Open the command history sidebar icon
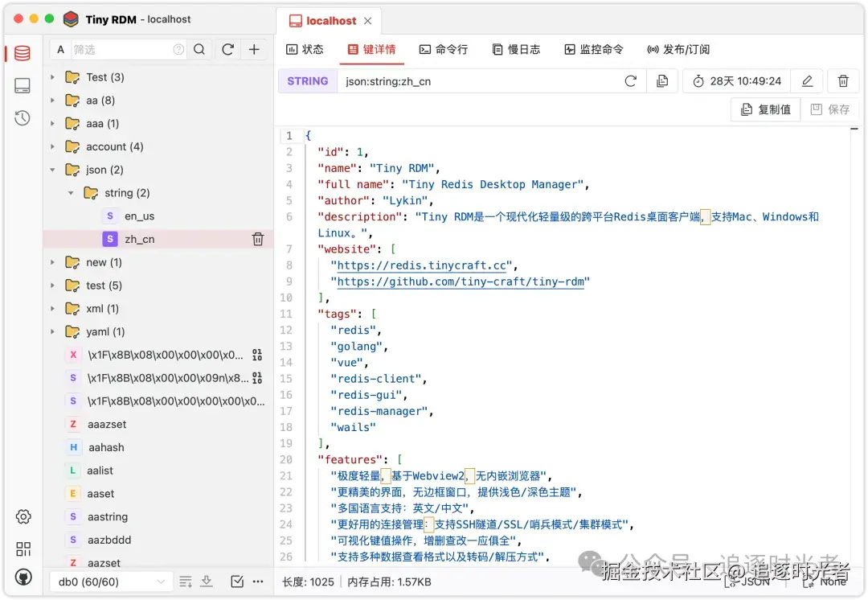This screenshot has width=868, height=600. click(23, 117)
